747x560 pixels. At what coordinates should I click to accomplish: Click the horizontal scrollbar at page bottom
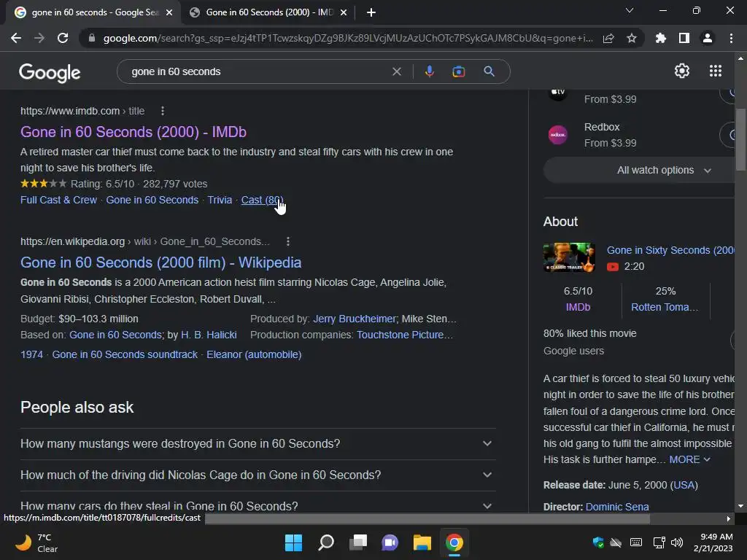[x=427, y=518]
